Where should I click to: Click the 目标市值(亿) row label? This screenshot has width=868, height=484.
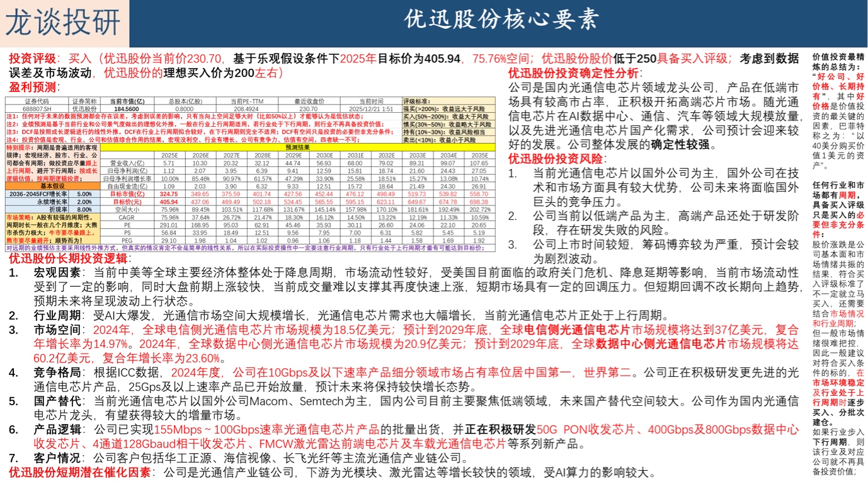[127, 194]
